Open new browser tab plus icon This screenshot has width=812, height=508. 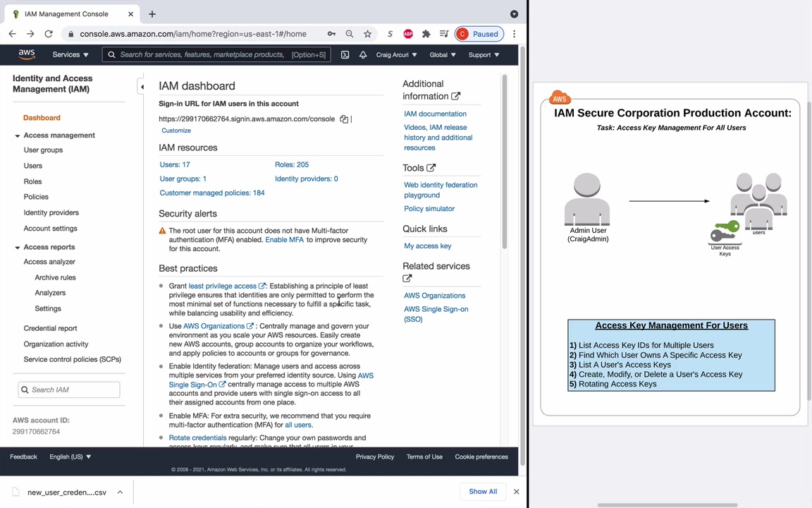(x=152, y=14)
